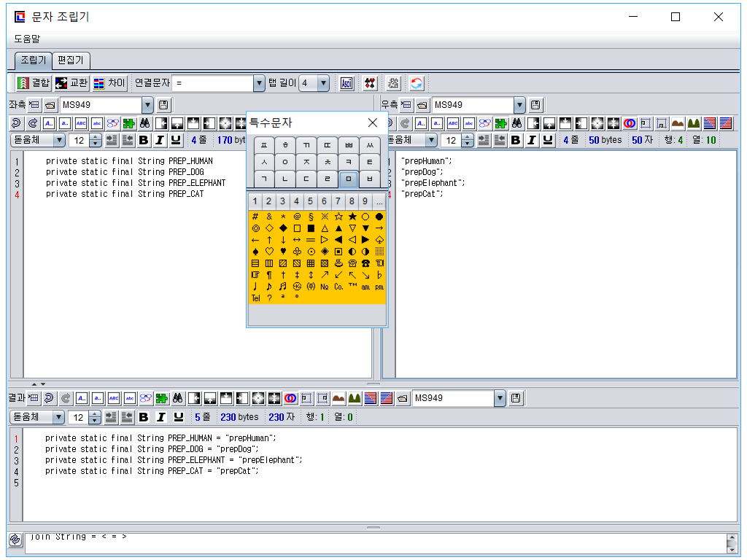The width and height of the screenshot is (747, 560).
Task: Toggle underline in the right pane
Action: 548,140
